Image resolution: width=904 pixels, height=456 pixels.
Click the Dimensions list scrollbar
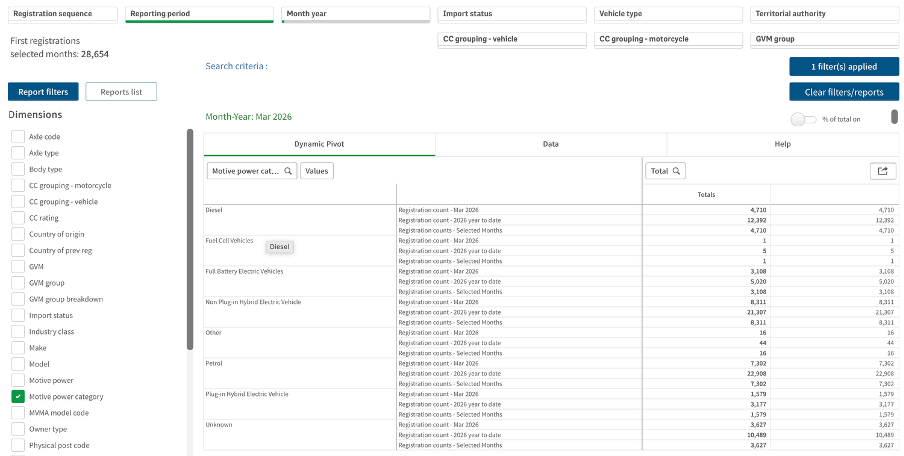190,239
